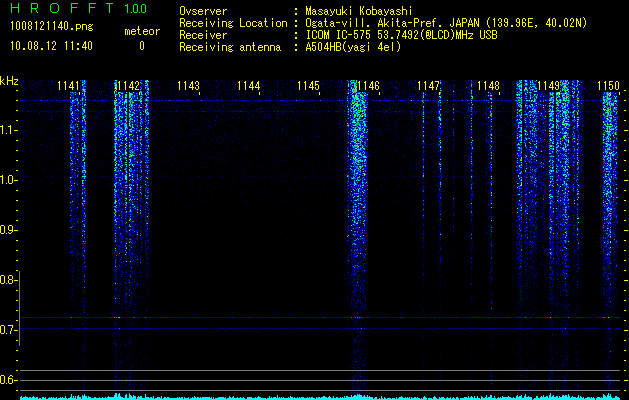Click the 0.6 kHz axis label
Screen dimensions: 629x400
8,380
